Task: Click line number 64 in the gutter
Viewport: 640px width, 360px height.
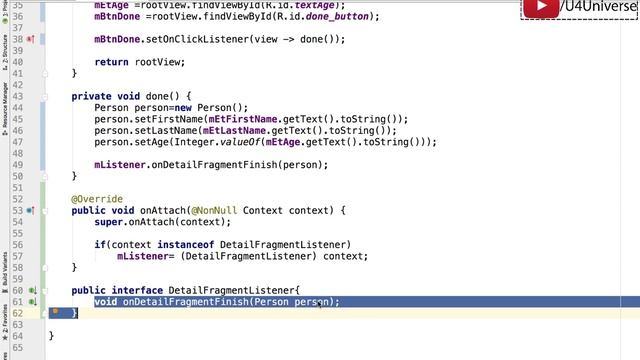Action: click(18, 336)
